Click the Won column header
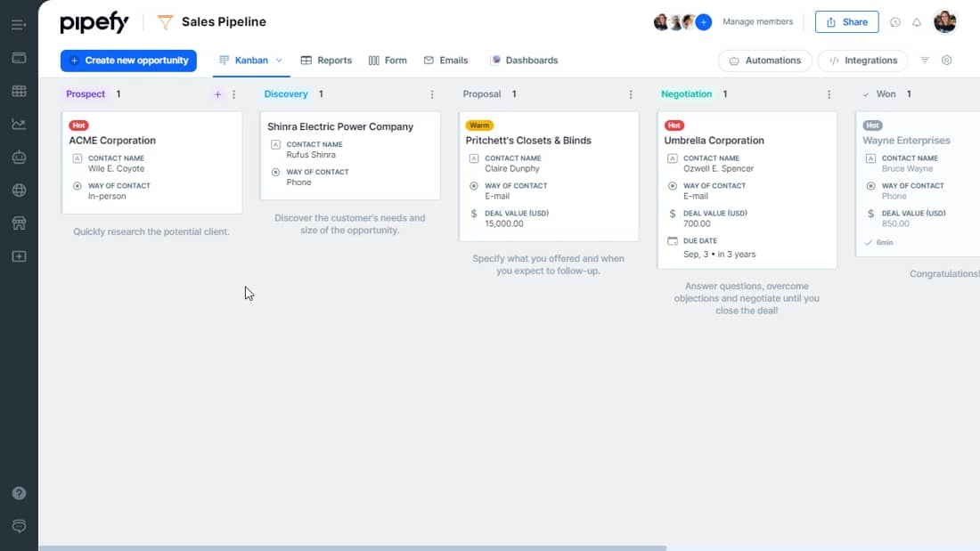Viewport: 980px width, 551px height. tap(886, 94)
